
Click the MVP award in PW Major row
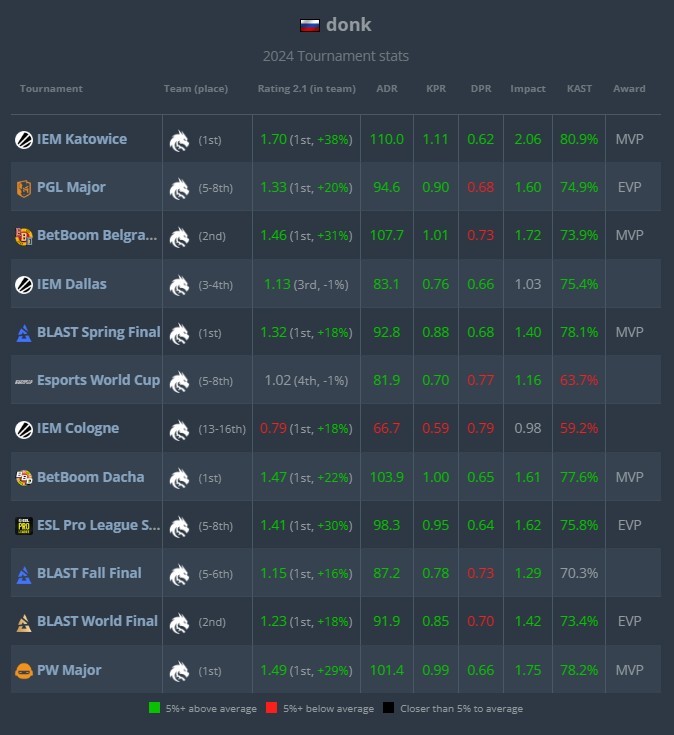pyautogui.click(x=629, y=670)
